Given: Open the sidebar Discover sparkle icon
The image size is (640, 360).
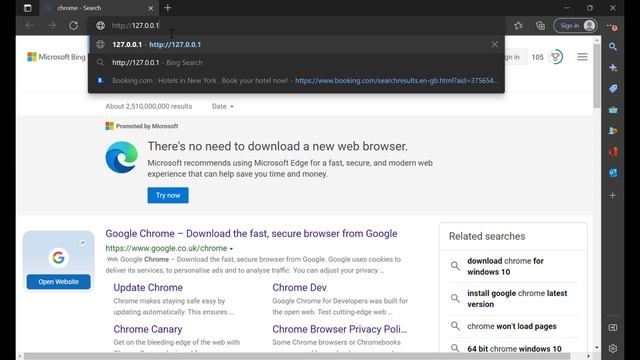Looking at the screenshot, I should tap(613, 68).
